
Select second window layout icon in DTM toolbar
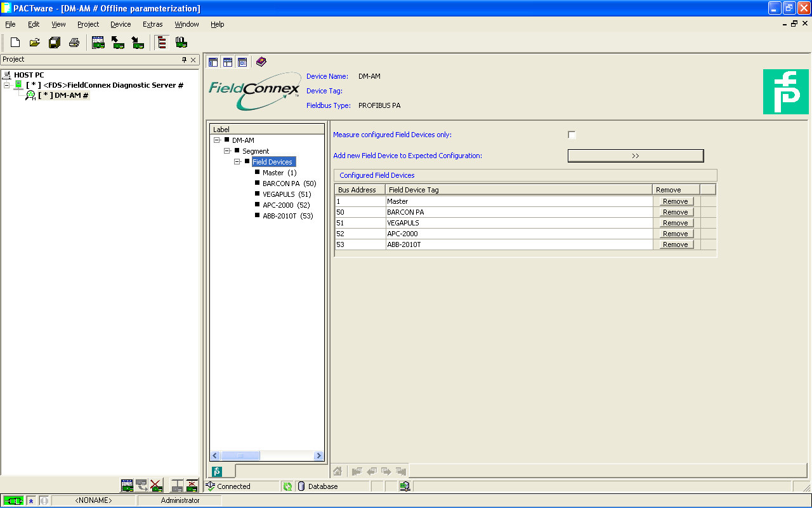coord(228,62)
